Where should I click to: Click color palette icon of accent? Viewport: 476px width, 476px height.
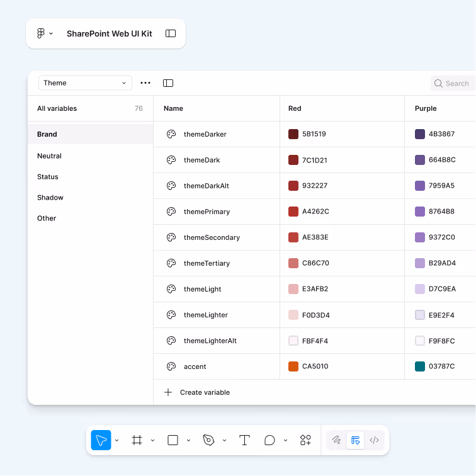click(171, 366)
